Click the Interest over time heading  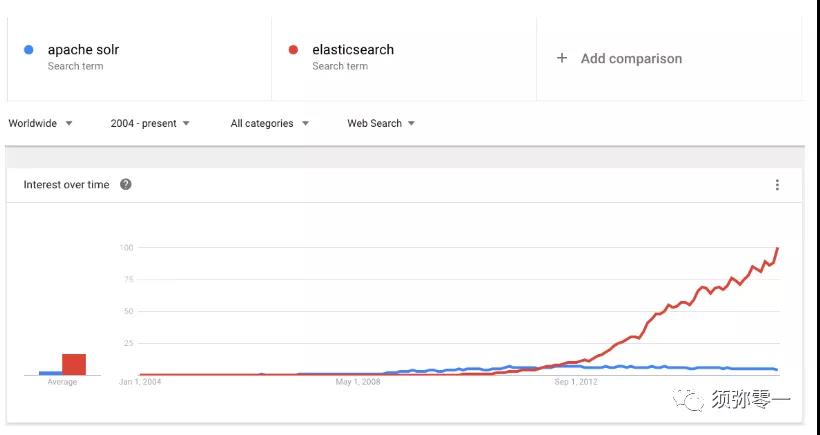[66, 185]
